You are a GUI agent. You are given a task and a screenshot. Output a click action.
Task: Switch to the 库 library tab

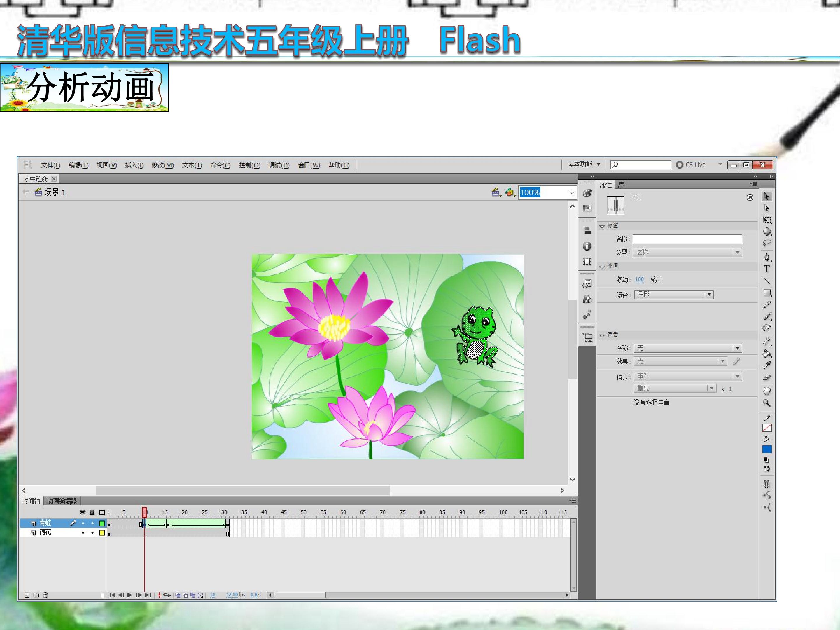coord(620,185)
